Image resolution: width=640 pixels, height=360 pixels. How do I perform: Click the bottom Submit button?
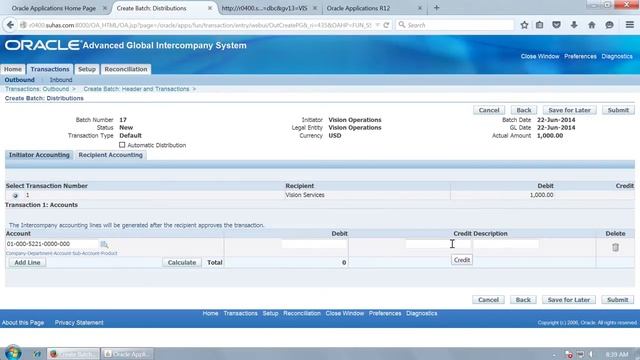618,300
